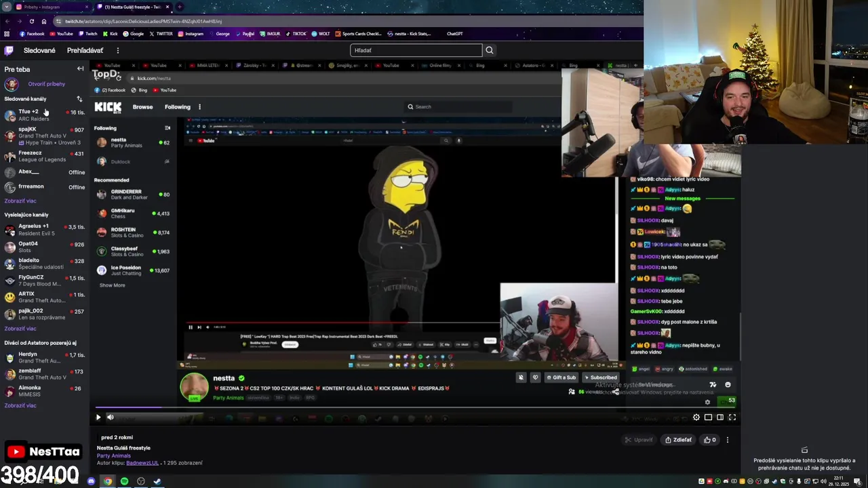Screen dimensions: 868x488
Task: Open Steam from the taskbar
Action: click(x=157, y=481)
